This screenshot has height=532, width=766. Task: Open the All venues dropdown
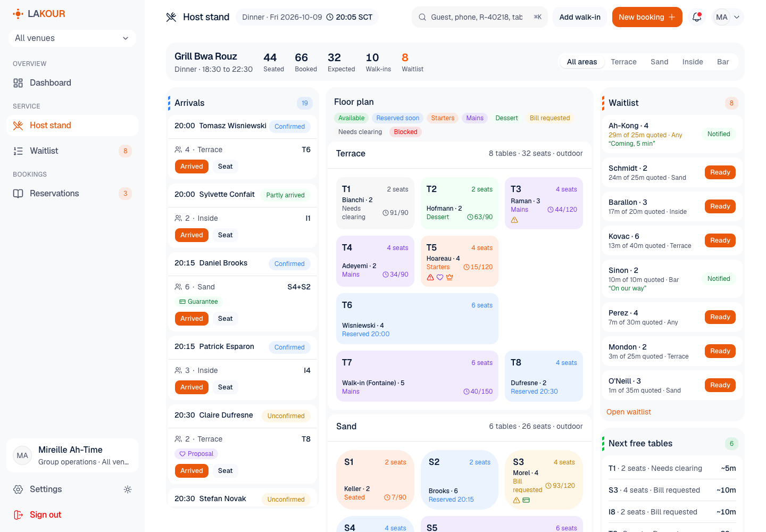pyautogui.click(x=72, y=38)
